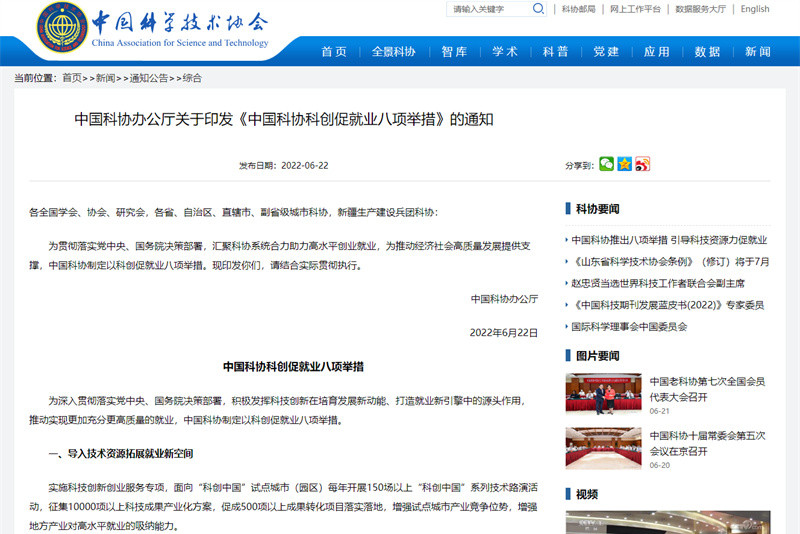Click the signature line 中国科协办公厅
Screen dimensions: 800x534
click(504, 299)
